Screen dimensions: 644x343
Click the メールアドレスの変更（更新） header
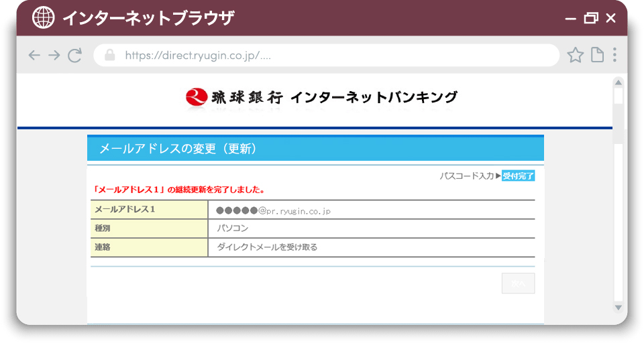[178, 149]
